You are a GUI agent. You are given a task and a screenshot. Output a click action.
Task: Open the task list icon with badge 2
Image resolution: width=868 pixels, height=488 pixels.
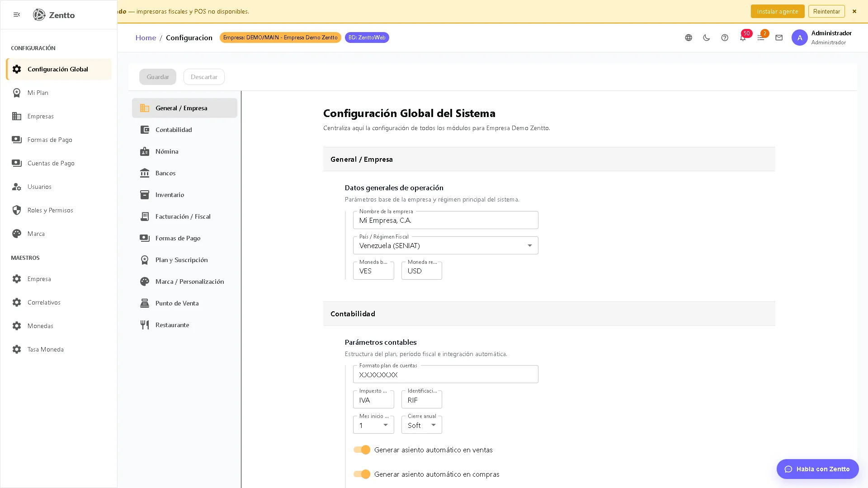761,38
